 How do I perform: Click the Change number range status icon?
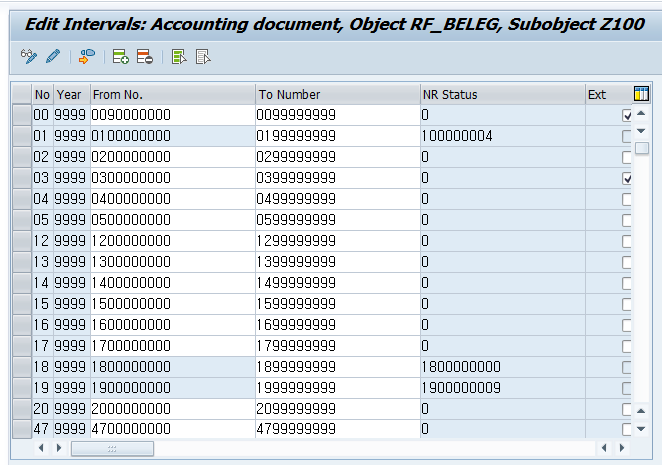[87, 56]
